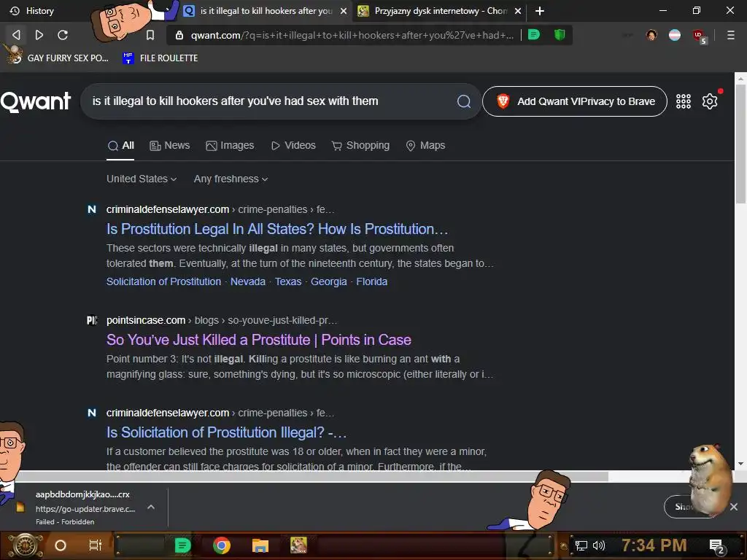The height and width of the screenshot is (560, 747).
Task: Submit search with the magnifier icon
Action: (x=463, y=101)
